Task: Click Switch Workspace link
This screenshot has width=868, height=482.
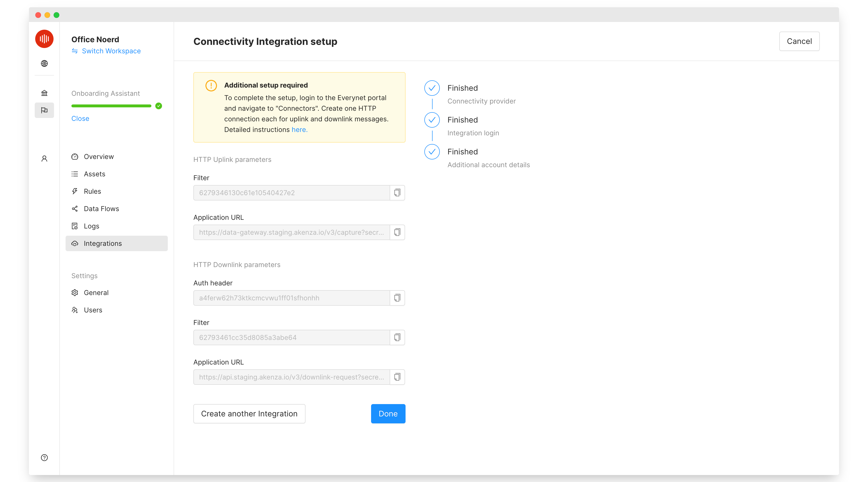Action: click(111, 51)
